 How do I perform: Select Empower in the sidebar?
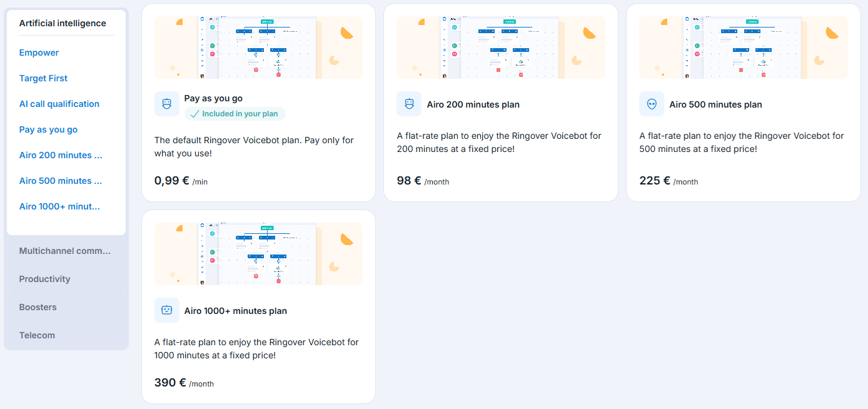39,53
